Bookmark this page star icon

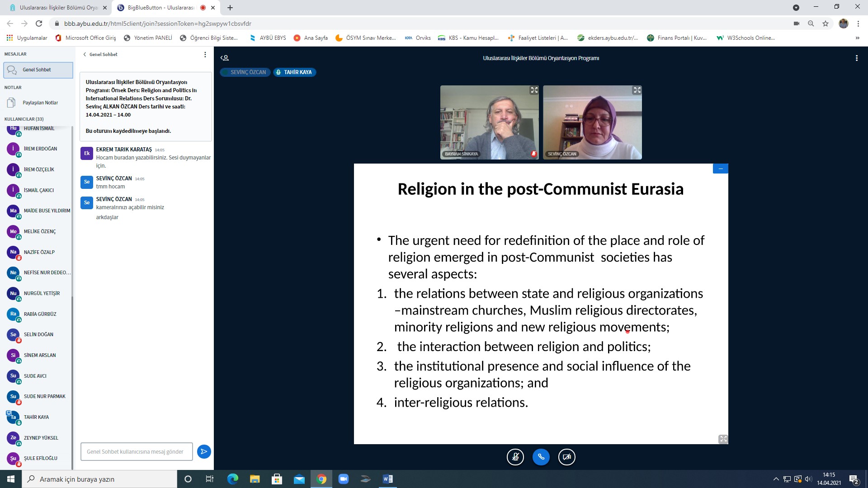[826, 23]
